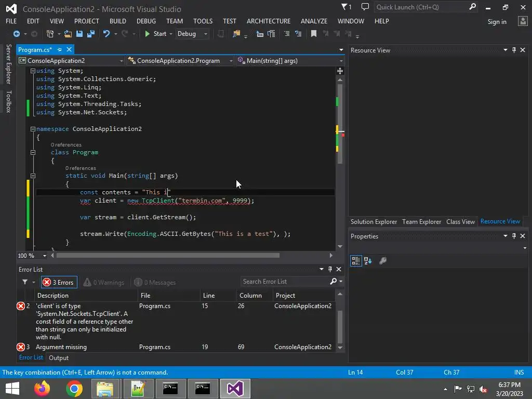Save Program.cs with the single disk icon
Screen dimensions: 532x399
[x=79, y=34]
